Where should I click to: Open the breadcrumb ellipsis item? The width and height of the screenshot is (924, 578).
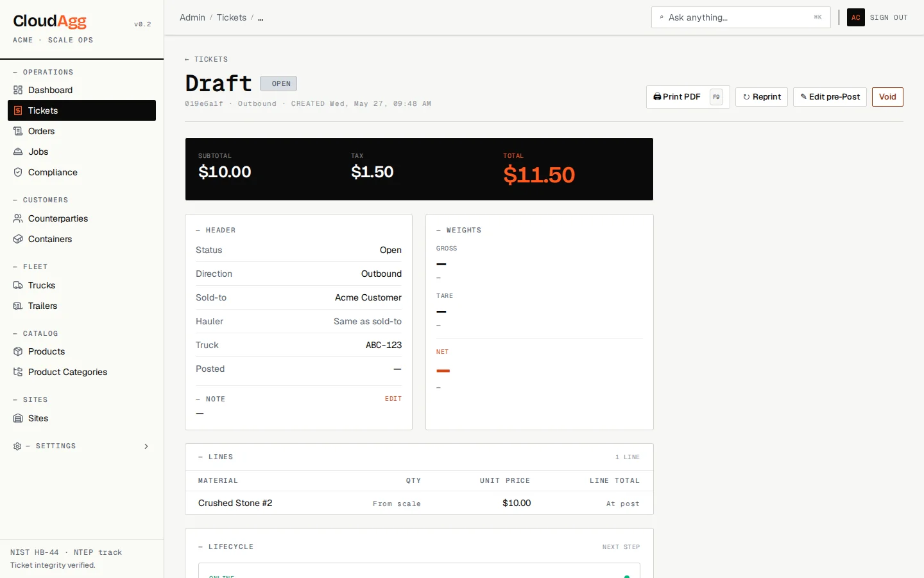click(261, 17)
